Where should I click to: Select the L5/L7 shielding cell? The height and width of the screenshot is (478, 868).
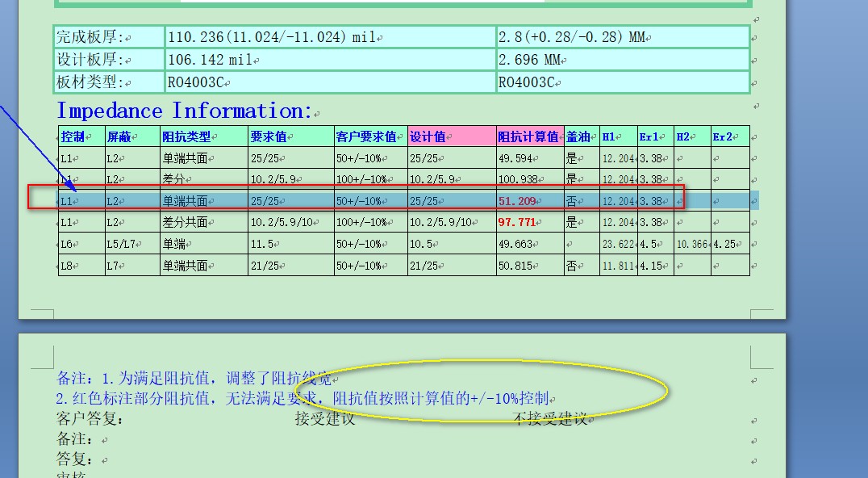[132, 244]
